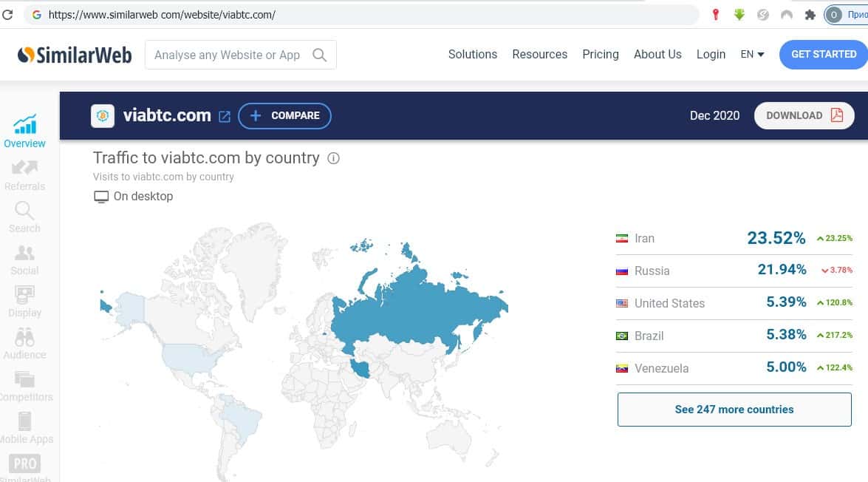Expand the EN language dropdown
This screenshot has height=482, width=868.
(752, 55)
